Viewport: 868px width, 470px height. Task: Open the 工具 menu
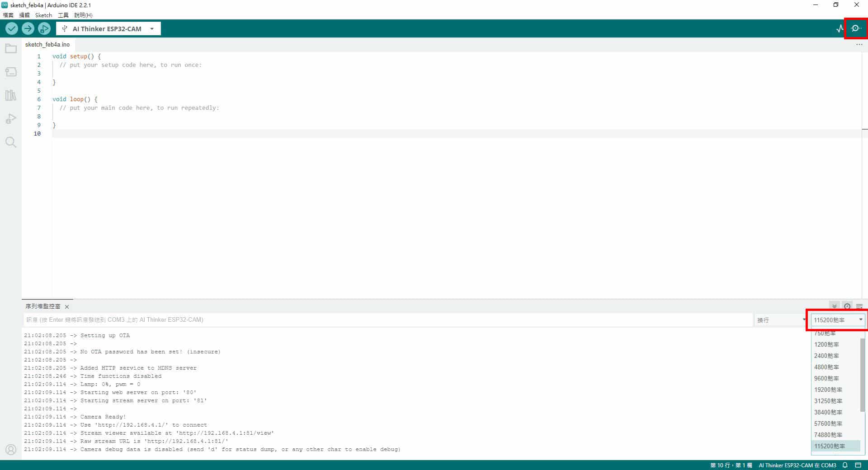(63, 15)
